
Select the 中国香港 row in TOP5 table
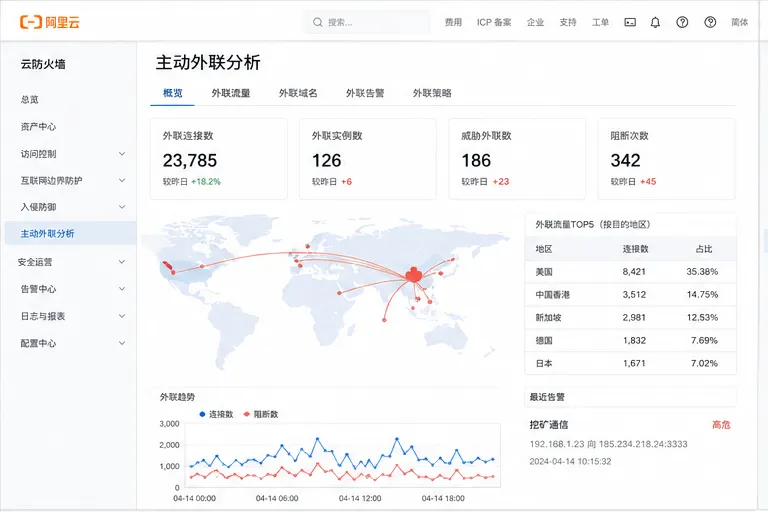click(x=630, y=295)
